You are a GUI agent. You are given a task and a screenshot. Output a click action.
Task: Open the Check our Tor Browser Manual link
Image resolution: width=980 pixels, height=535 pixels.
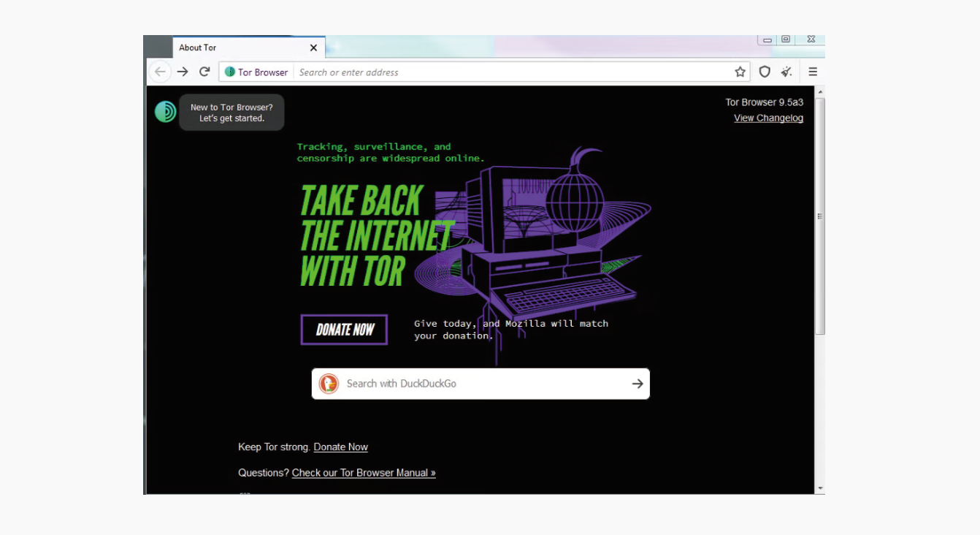[x=364, y=473]
